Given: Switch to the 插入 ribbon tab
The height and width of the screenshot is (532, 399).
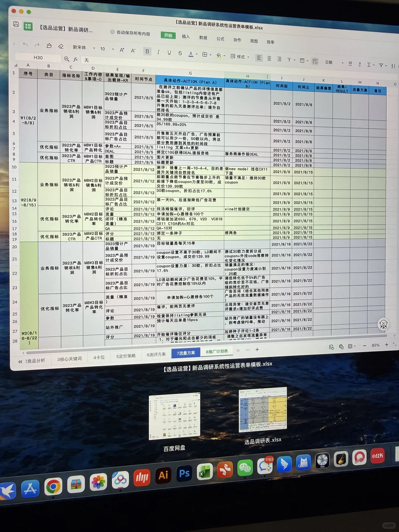Looking at the screenshot, I should coord(185,37).
